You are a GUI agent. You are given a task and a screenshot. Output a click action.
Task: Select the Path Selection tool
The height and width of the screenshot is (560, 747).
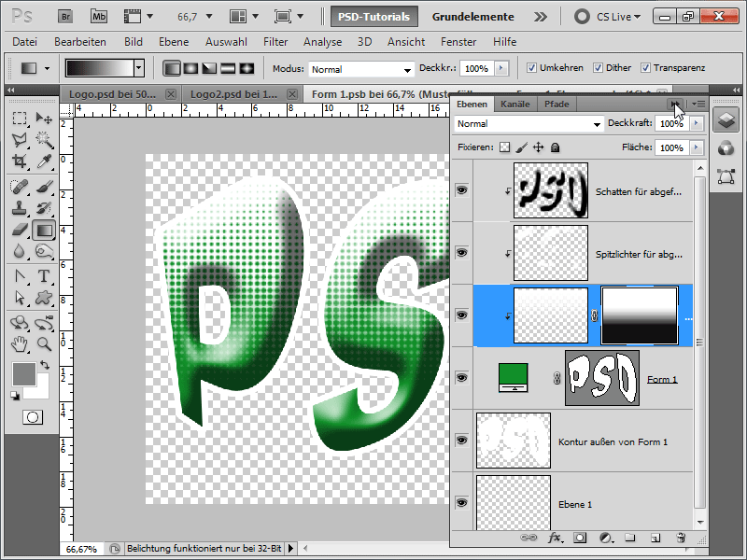tap(19, 298)
